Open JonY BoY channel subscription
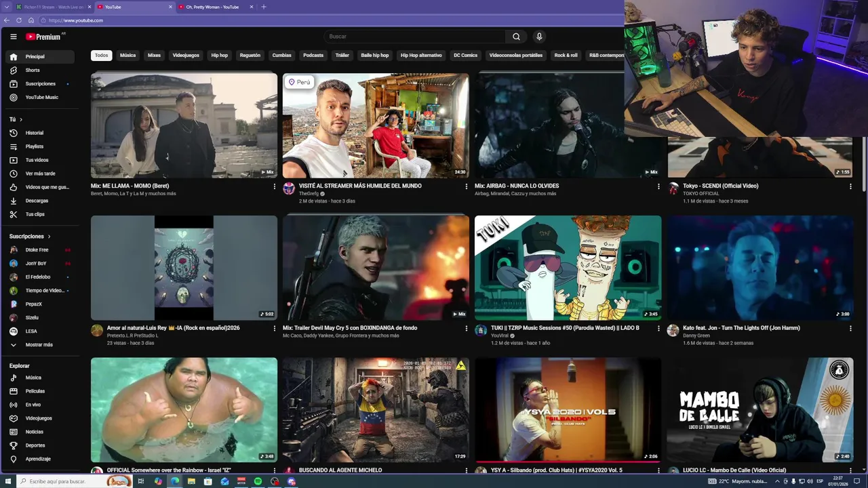The width and height of the screenshot is (868, 488). 41,264
